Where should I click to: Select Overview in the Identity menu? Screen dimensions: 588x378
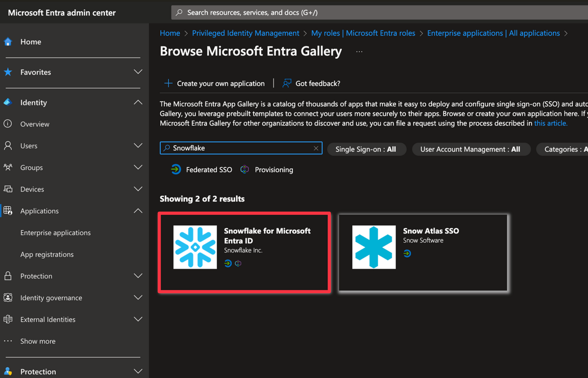(x=35, y=124)
